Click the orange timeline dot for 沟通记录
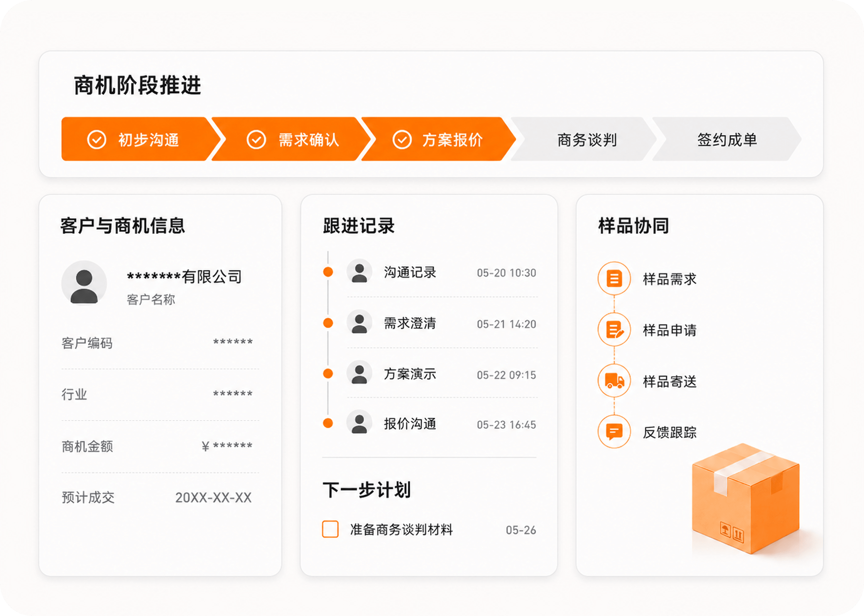This screenshot has height=616, width=864. tap(328, 272)
